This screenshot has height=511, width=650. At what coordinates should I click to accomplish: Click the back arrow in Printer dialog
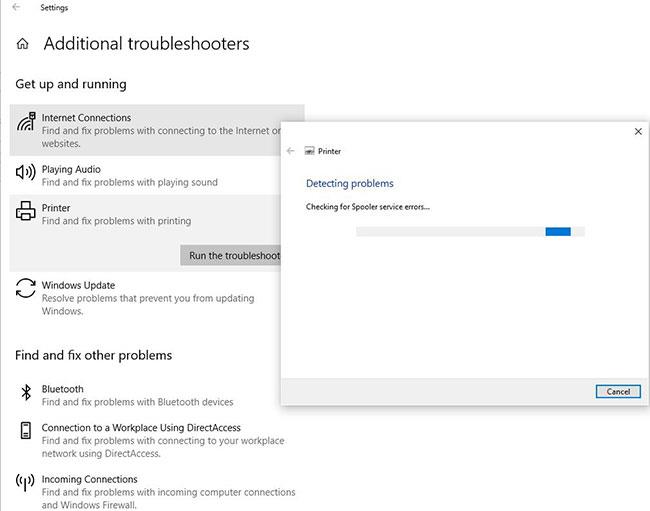[291, 151]
